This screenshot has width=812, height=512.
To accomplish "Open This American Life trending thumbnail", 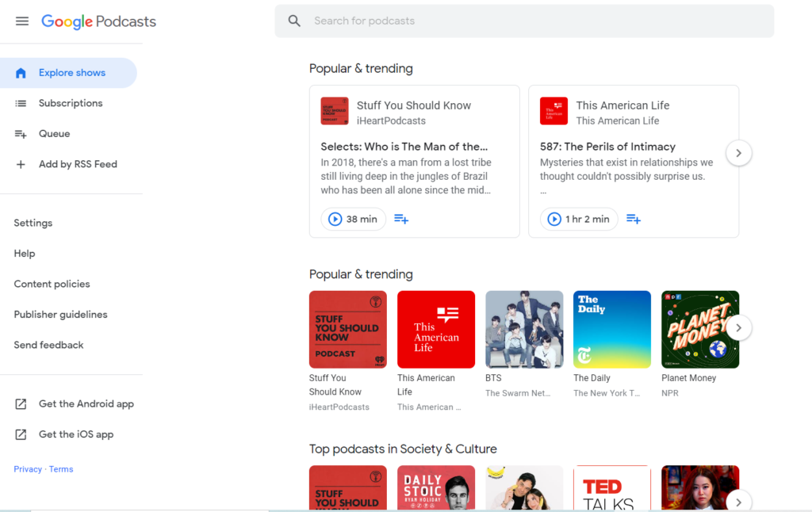I will [436, 330].
